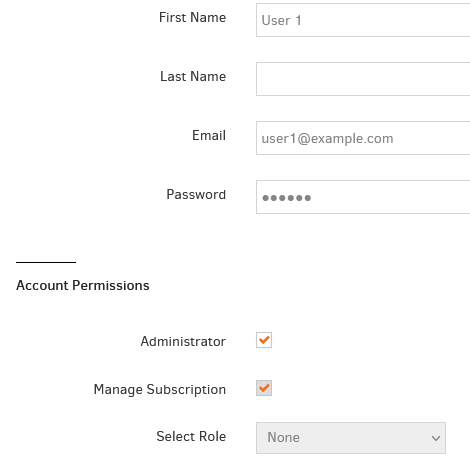Viewport: 470px width, 473px height.
Task: Toggle the Manage Subscription checkbox
Action: (x=264, y=388)
